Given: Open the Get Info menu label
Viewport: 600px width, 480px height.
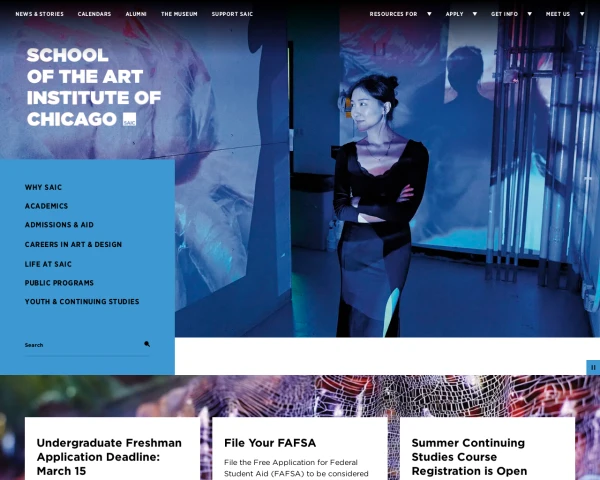Looking at the screenshot, I should point(504,14).
